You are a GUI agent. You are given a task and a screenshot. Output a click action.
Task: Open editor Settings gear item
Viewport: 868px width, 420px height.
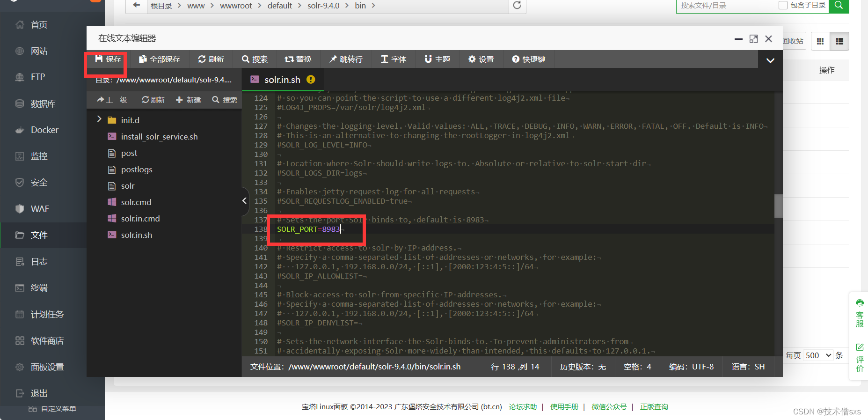tap(481, 59)
